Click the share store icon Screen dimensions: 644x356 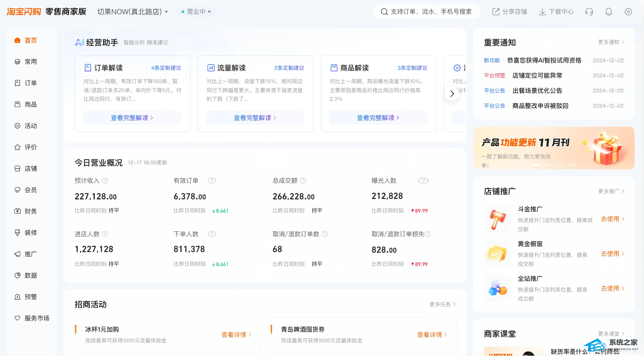[x=496, y=12]
